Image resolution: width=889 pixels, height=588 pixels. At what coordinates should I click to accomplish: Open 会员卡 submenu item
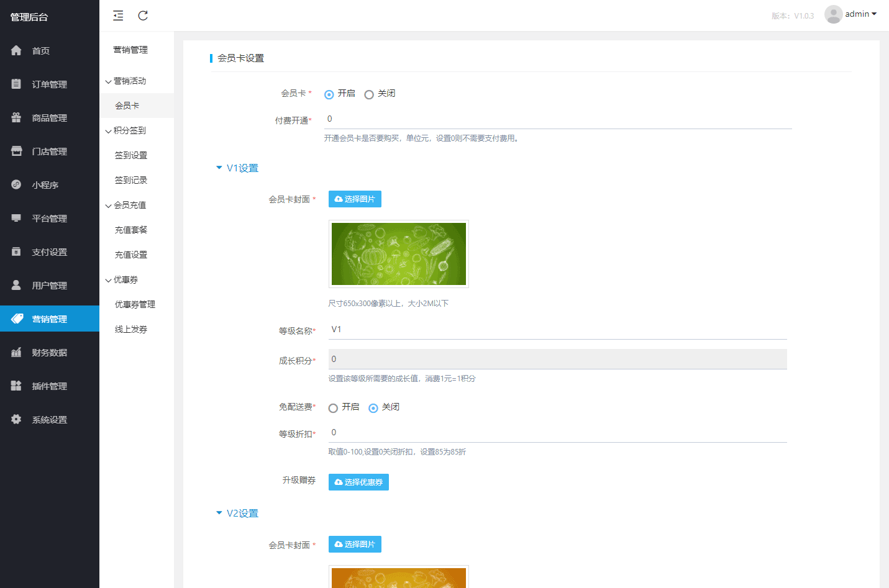[x=137, y=106]
